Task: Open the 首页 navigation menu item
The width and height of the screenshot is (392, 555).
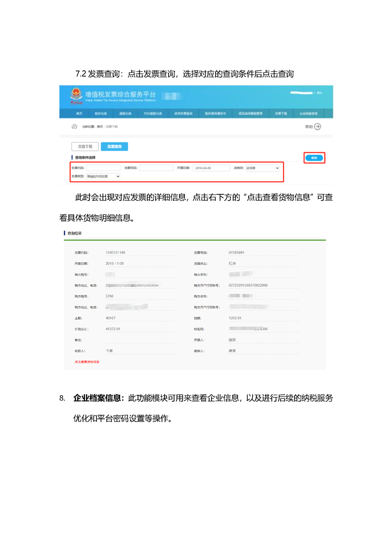Action: point(79,114)
